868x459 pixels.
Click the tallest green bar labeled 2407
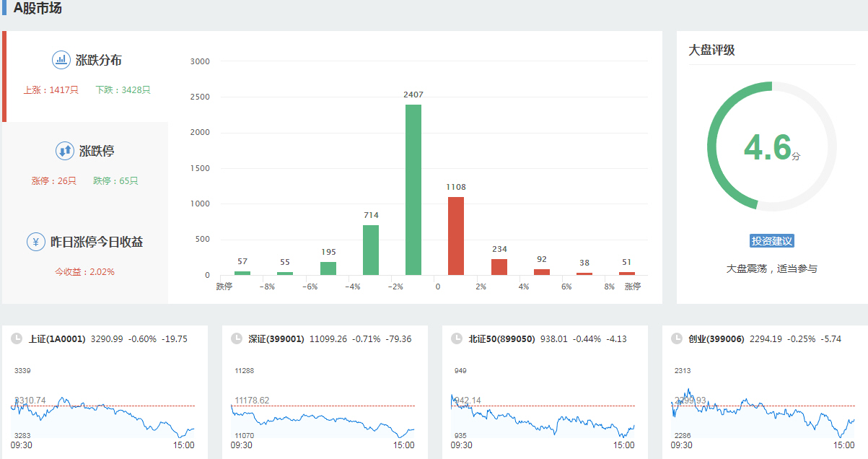[x=413, y=190]
